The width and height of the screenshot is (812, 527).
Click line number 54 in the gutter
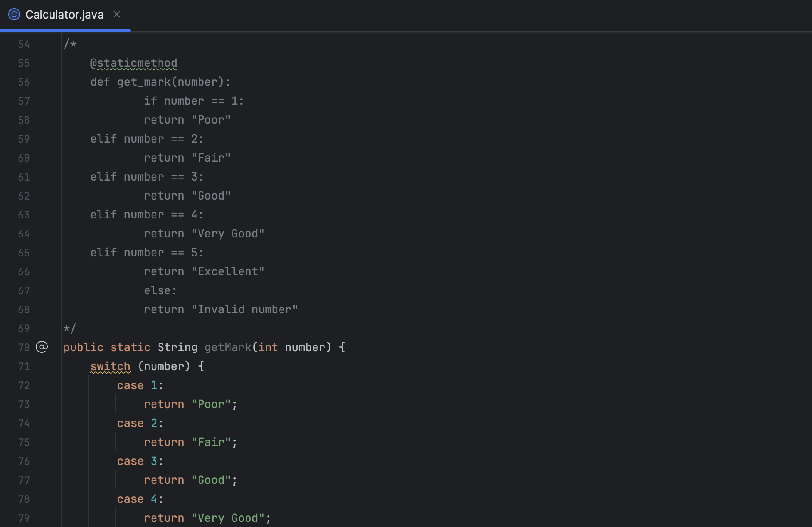pyautogui.click(x=24, y=44)
